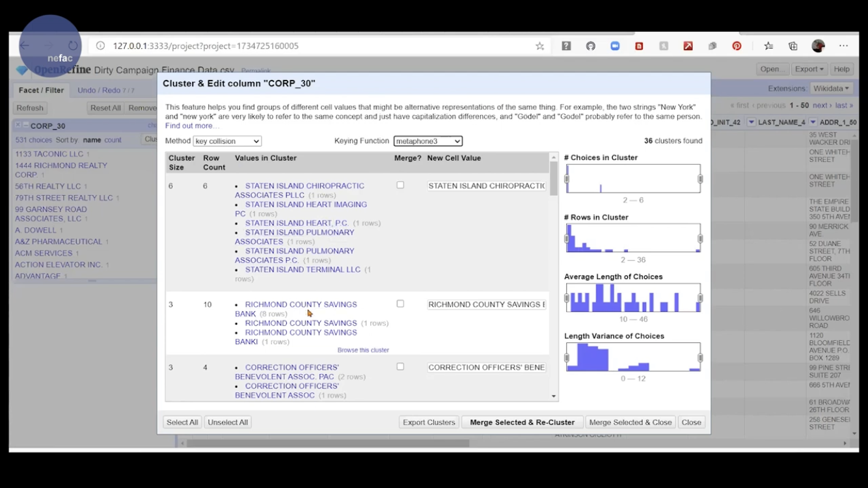Click the GitHub octocat extension icon
Screen dimensions: 868x488
click(x=591, y=46)
